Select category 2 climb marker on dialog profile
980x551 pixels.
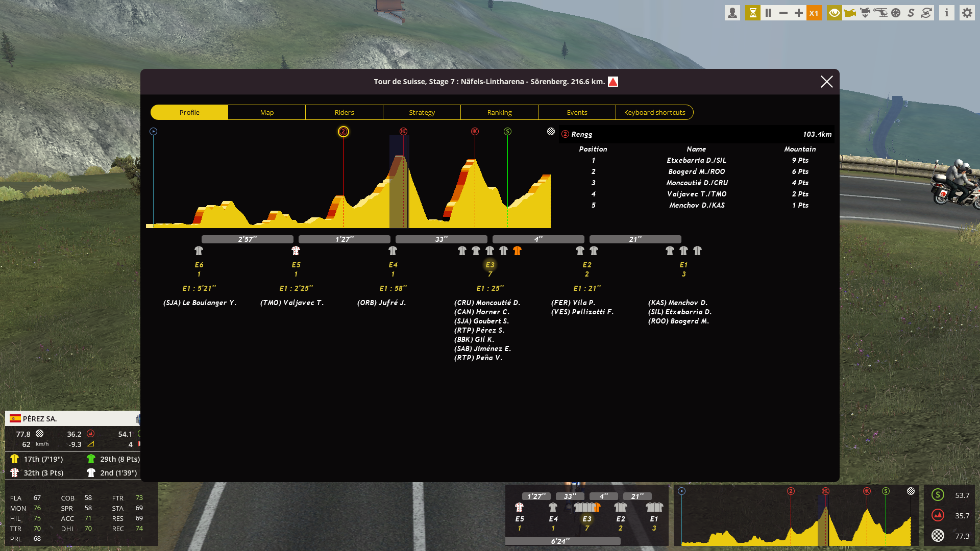[x=344, y=132]
